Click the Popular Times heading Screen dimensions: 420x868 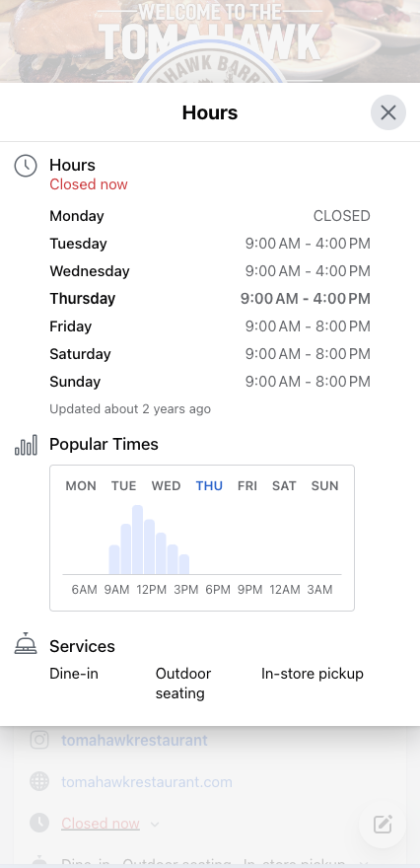click(x=105, y=444)
